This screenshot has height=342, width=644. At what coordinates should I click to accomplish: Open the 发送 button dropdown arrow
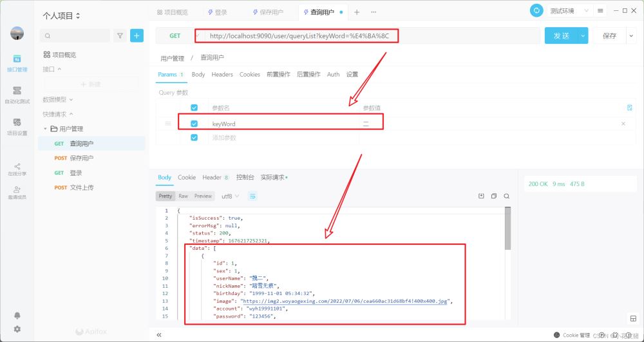583,35
